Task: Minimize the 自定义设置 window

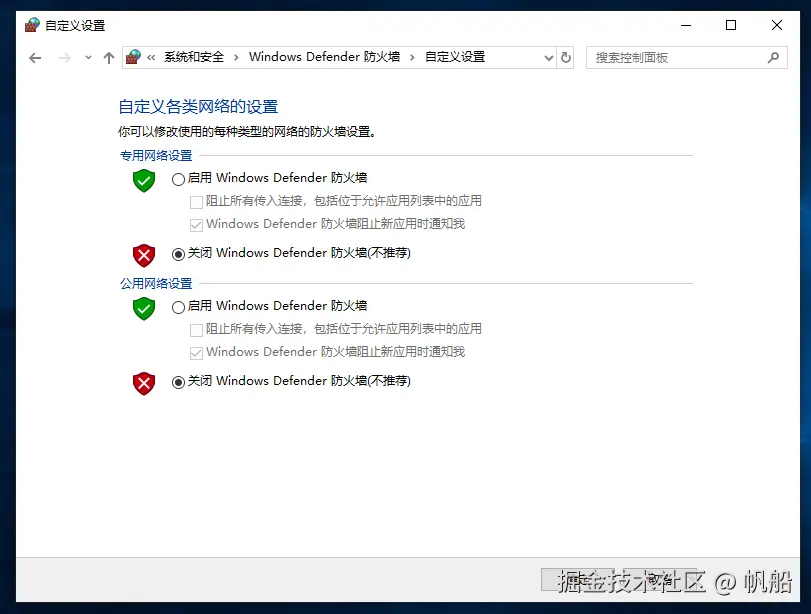Action: tap(686, 25)
